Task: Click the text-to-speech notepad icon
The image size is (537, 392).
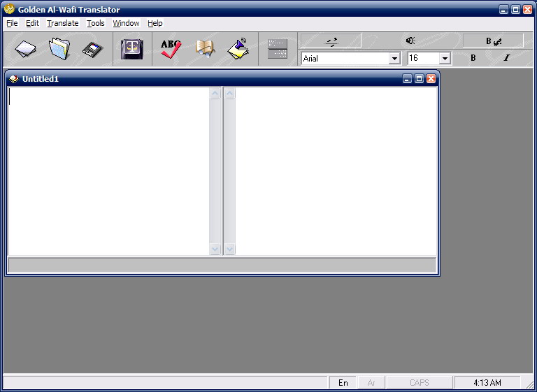Action: [x=238, y=48]
